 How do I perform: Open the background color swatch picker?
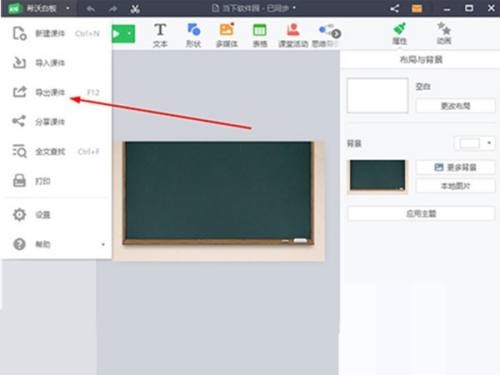click(469, 143)
